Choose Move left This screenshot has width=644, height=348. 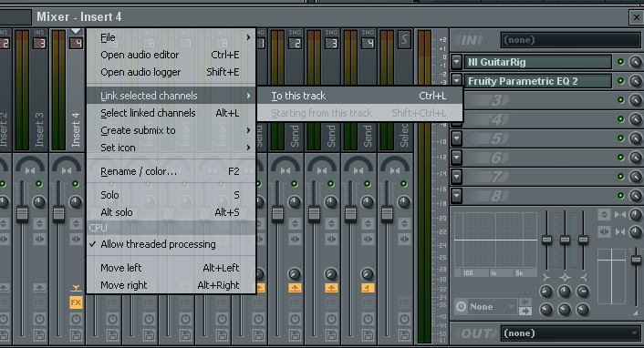(x=171, y=268)
